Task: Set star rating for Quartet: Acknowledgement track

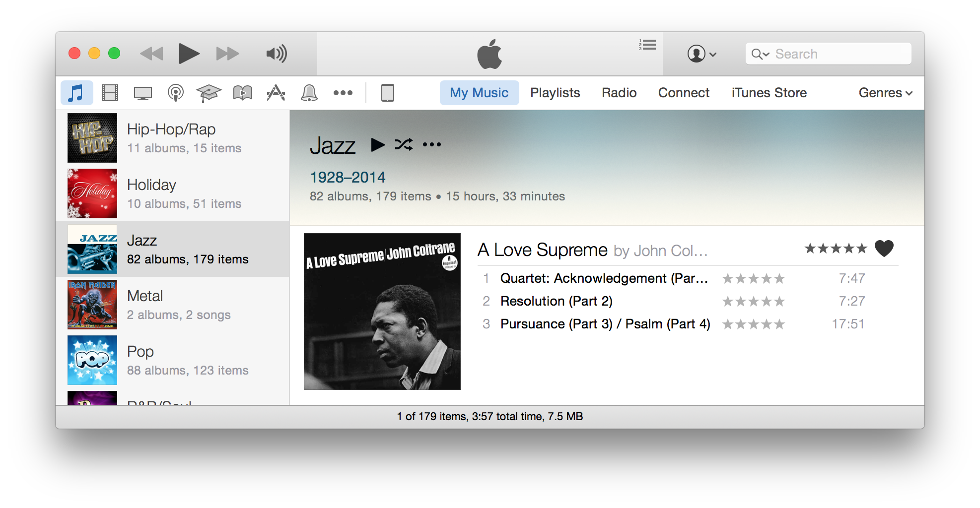Action: [x=754, y=279]
